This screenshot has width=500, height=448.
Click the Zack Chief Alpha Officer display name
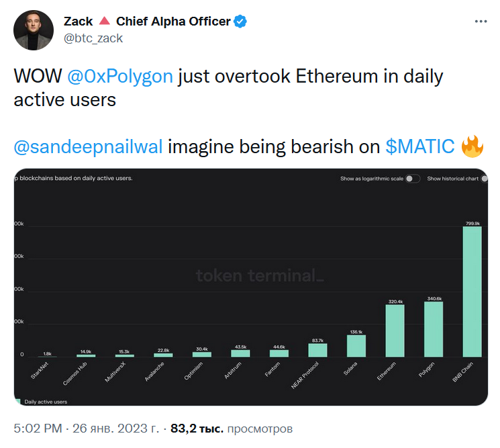[147, 21]
